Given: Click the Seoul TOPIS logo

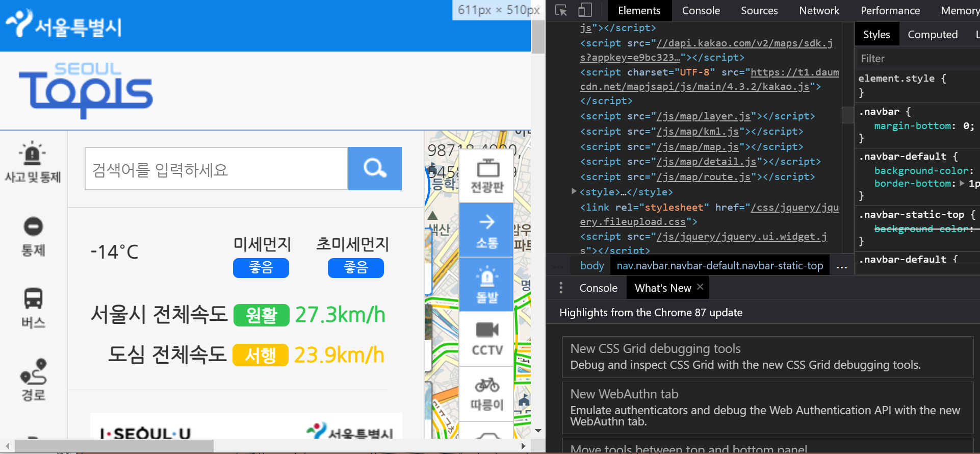Looking at the screenshot, I should (86, 91).
